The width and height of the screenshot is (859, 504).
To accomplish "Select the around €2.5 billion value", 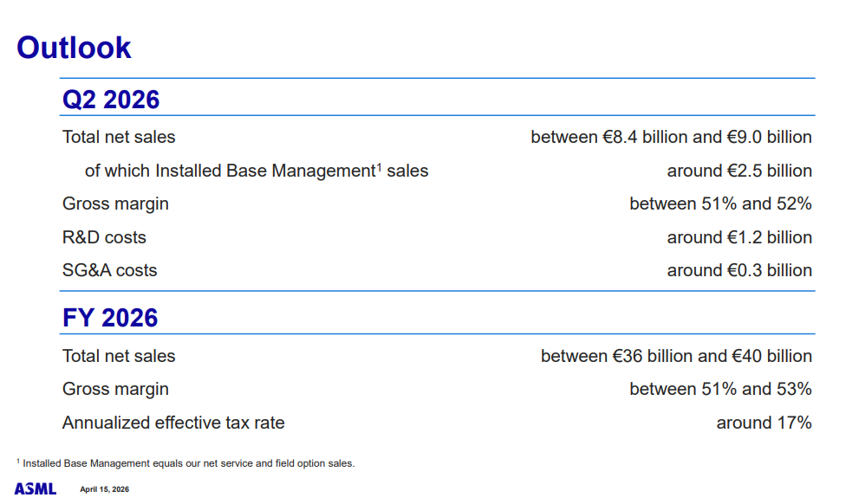I will 739,171.
